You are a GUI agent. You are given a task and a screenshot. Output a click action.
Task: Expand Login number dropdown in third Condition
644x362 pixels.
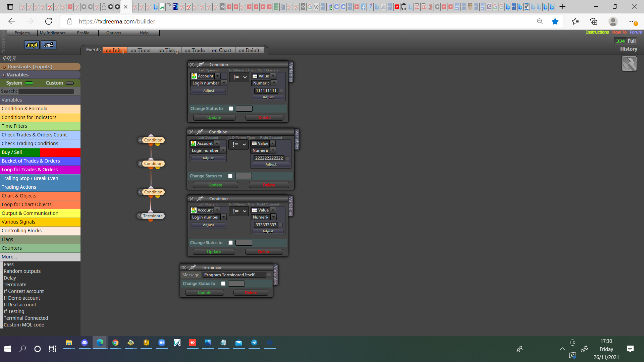224,217
